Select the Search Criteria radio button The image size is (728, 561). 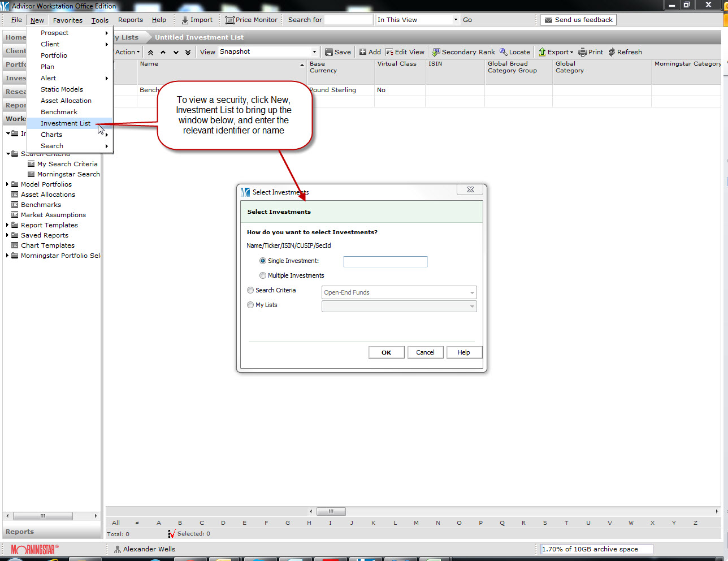pos(250,291)
